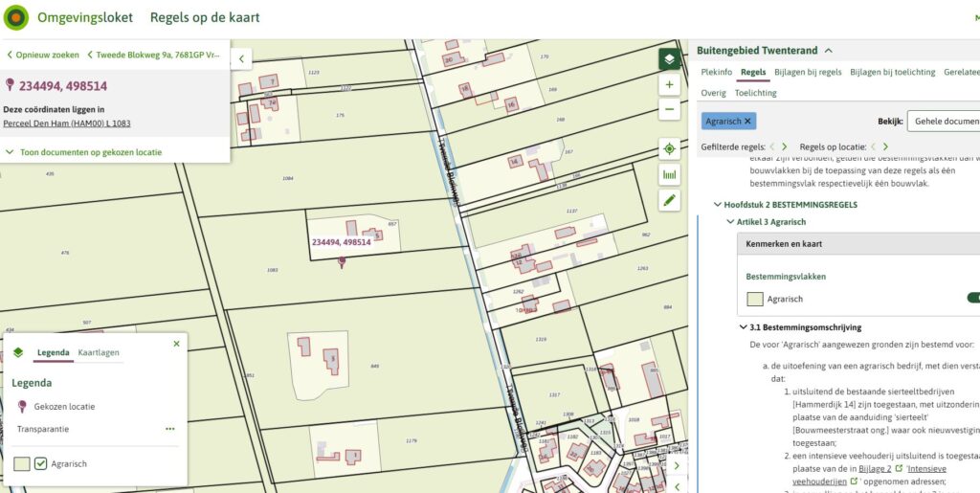Screen dimensions: 980x493
Task: Click Opnieuw zoeken link
Action: tap(43, 55)
